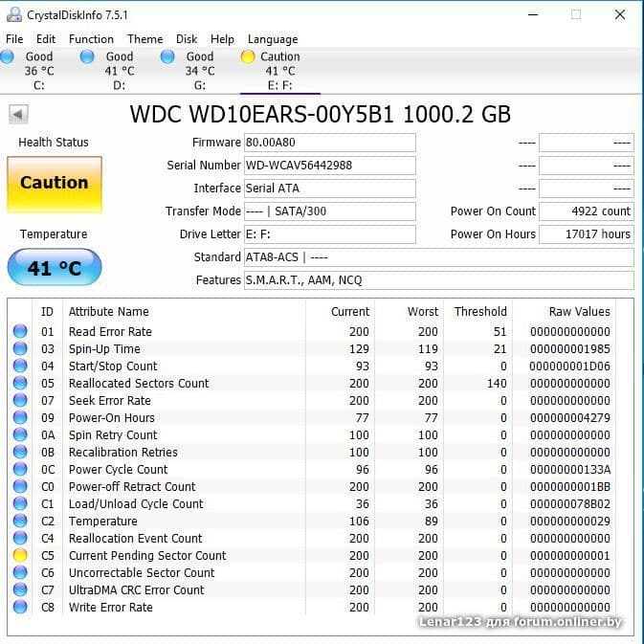Click status icon of Power Cycle Count
The width and height of the screenshot is (644, 644).
pos(20,469)
